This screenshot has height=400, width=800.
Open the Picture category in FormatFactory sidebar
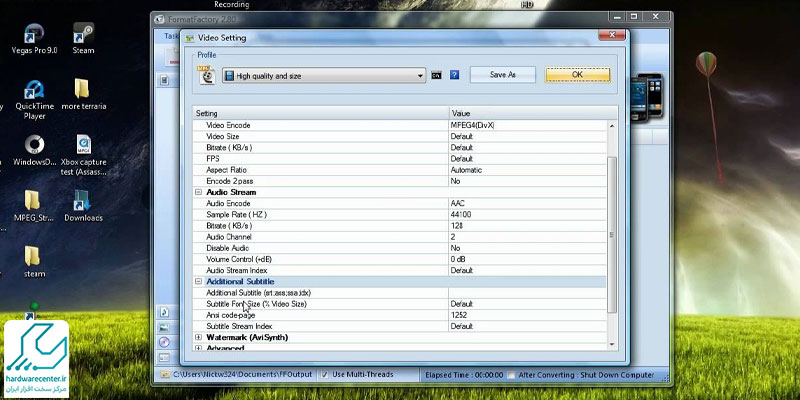click(164, 327)
